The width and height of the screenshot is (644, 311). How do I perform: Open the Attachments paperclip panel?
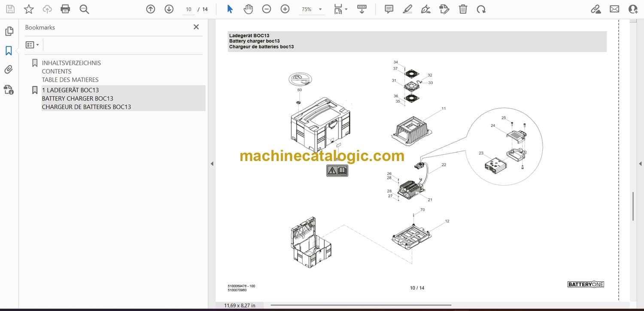coord(9,70)
